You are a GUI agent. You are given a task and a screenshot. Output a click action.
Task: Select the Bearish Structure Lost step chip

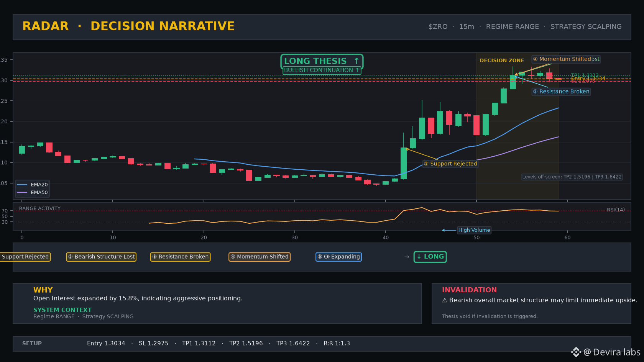[101, 257]
